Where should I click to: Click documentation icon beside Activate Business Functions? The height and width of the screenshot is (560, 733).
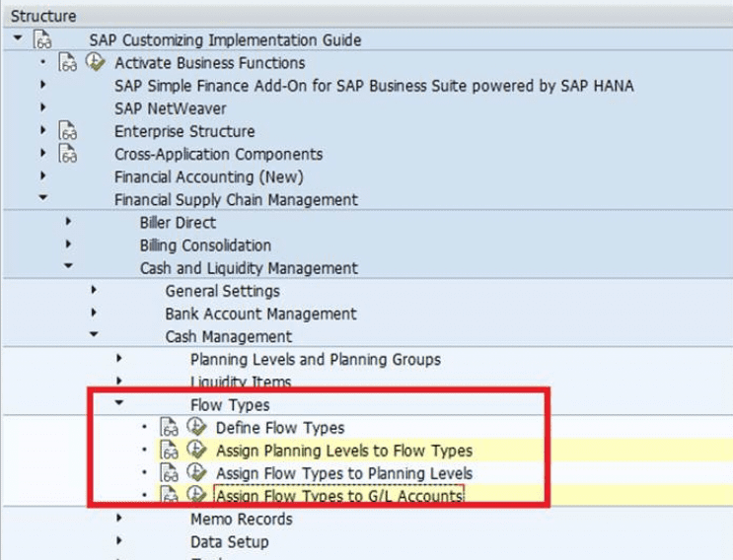(68, 63)
